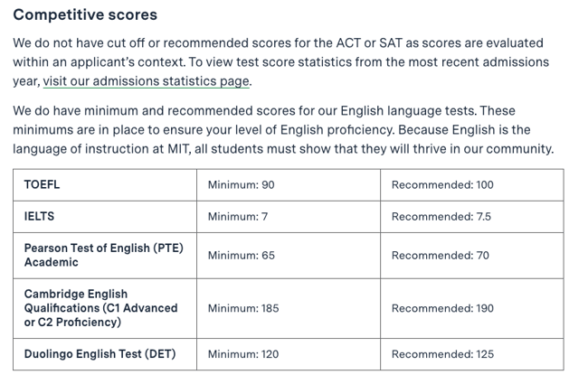Open the admissions statistics page link
Screen dimensions: 588x384
pos(147,81)
